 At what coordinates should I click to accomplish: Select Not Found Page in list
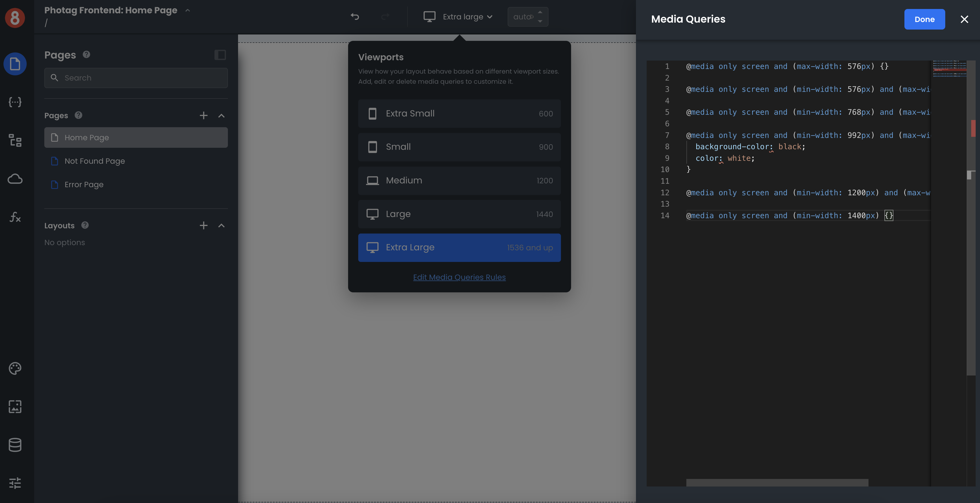pos(95,161)
